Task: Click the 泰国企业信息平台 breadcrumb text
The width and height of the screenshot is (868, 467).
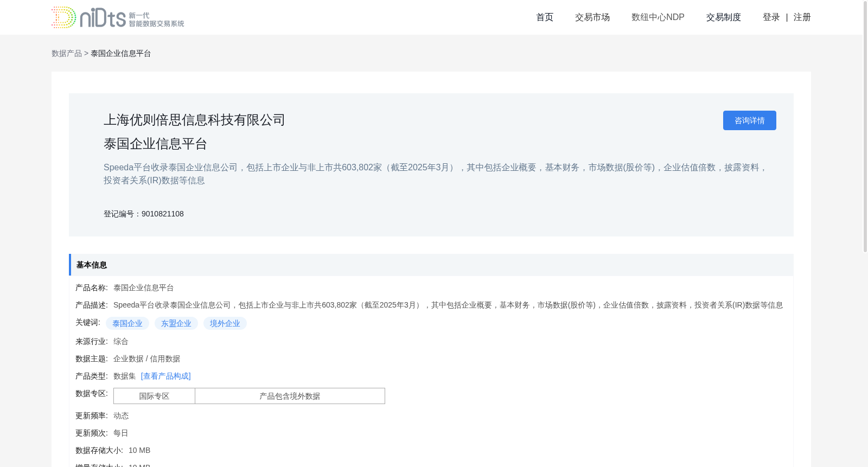Action: [121, 53]
